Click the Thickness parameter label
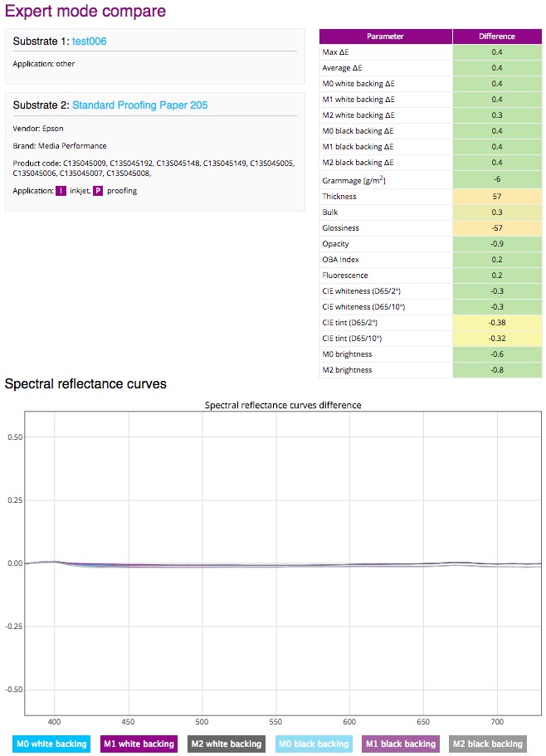This screenshot has height=756, width=546. (x=339, y=196)
